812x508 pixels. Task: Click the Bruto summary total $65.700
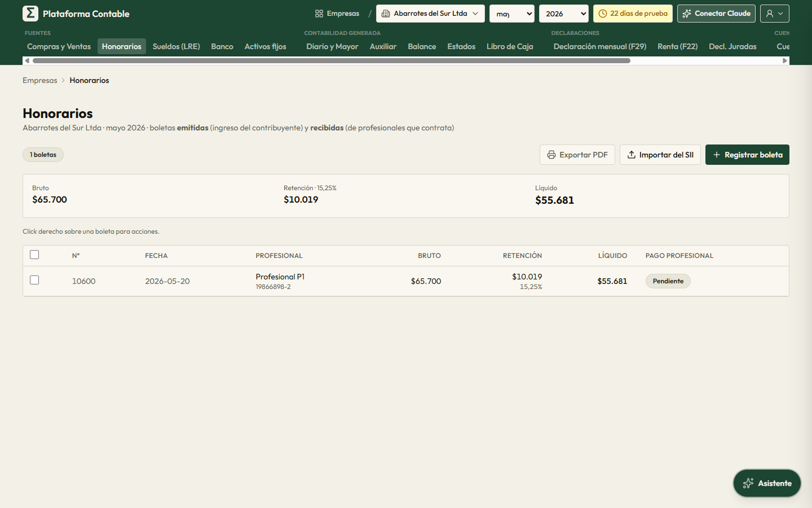coord(50,200)
